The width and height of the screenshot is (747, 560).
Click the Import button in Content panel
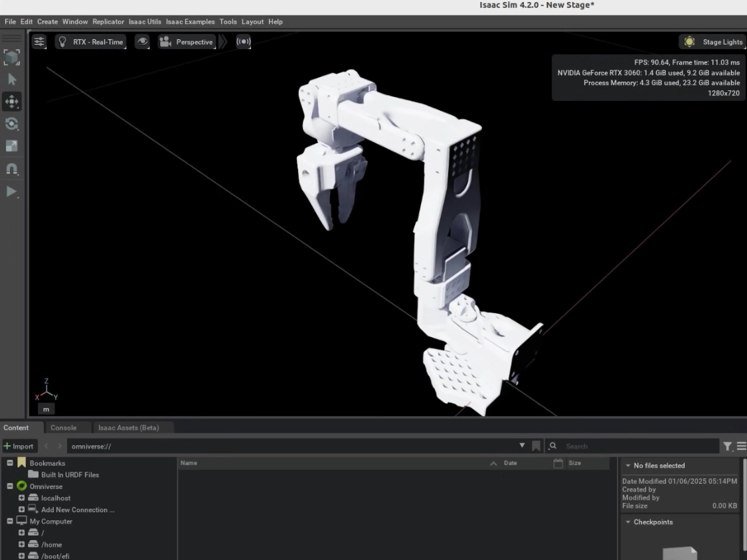(19, 446)
